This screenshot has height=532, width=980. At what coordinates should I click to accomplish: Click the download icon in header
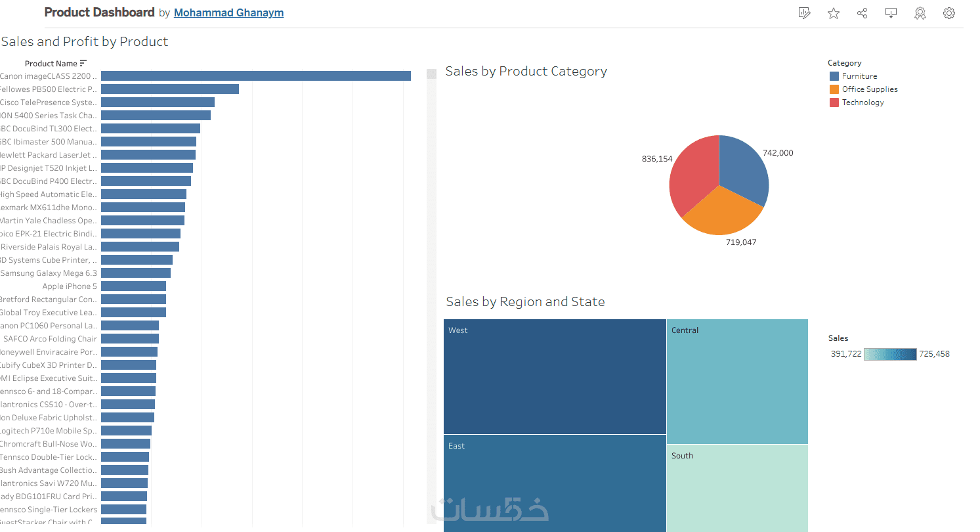coord(891,13)
